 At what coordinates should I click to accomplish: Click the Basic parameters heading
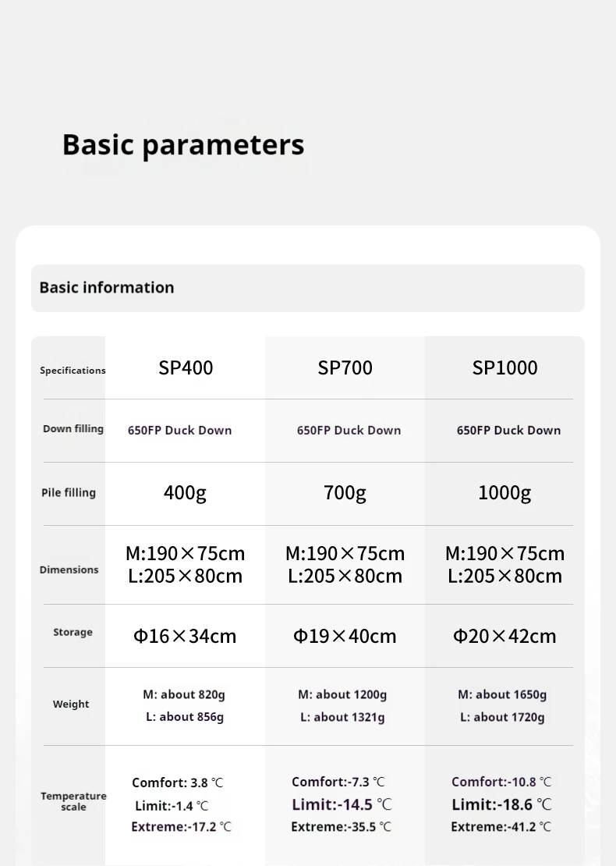[x=183, y=145]
